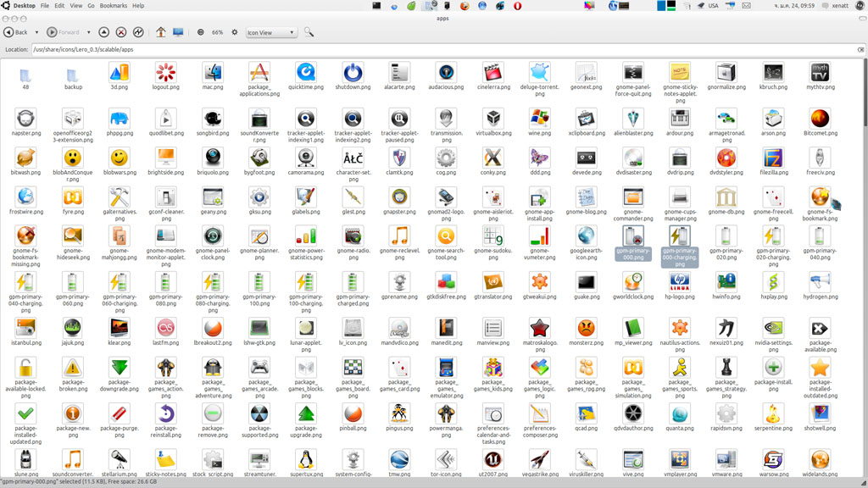Open the Bookmarks menu
The width and height of the screenshot is (868, 488).
click(x=113, y=6)
